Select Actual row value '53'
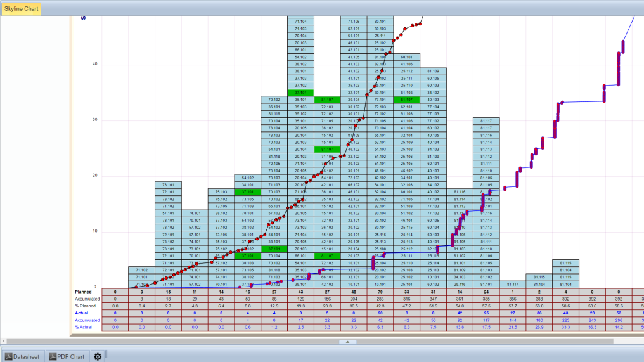Screen dimensions: 644x362 (x=619, y=313)
